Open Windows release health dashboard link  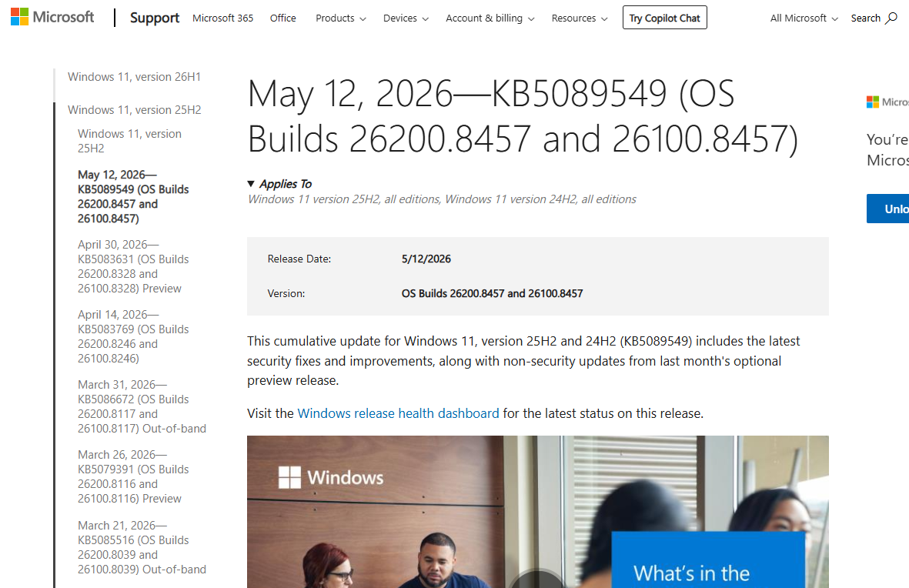[x=398, y=413]
